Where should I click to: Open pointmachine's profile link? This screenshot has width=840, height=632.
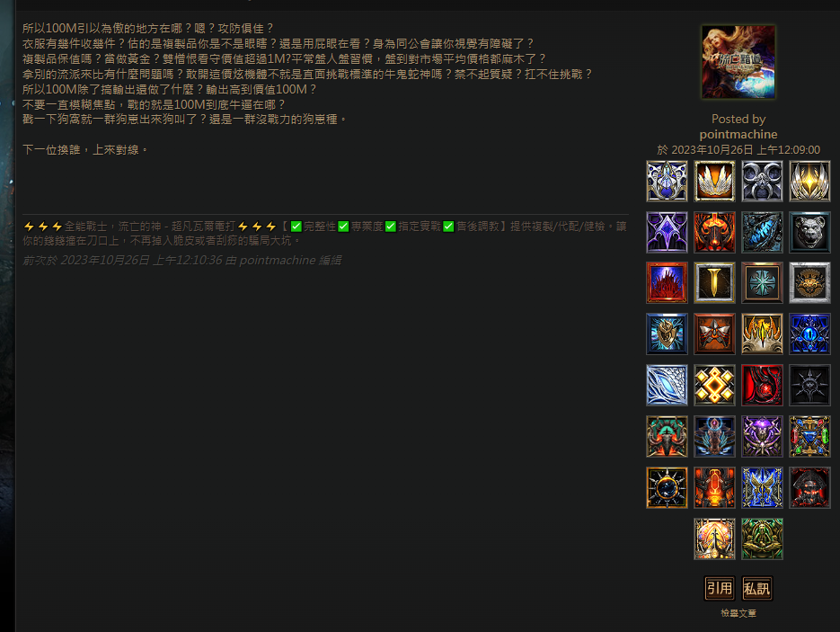pyautogui.click(x=738, y=134)
